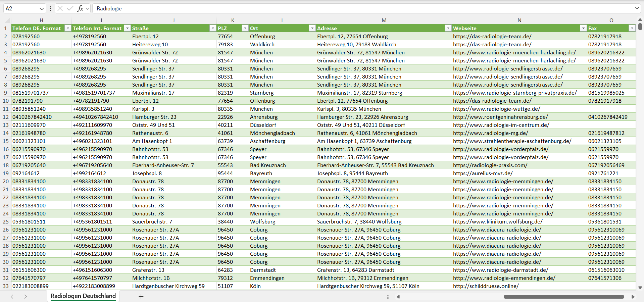Select the Radiologen Deutschland sheet tab
The width and height of the screenshot is (644, 302).
(83, 296)
